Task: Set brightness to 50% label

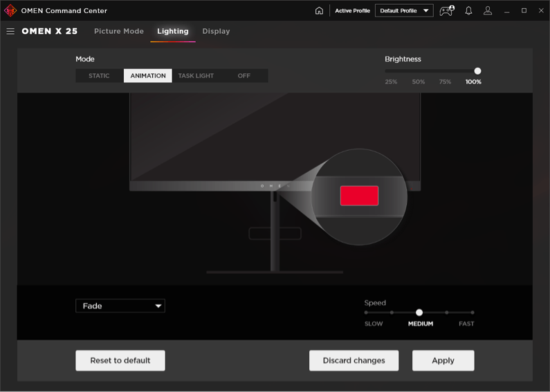Action: (419, 82)
